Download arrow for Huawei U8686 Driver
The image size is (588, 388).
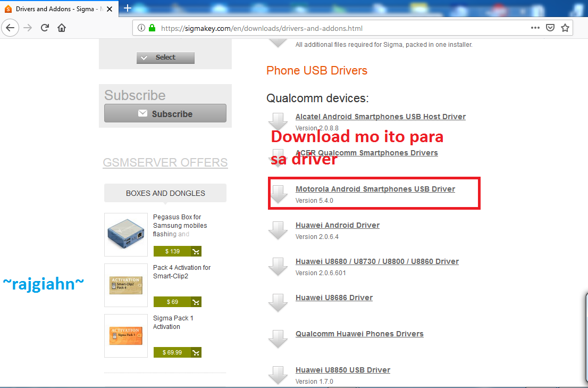tap(278, 303)
